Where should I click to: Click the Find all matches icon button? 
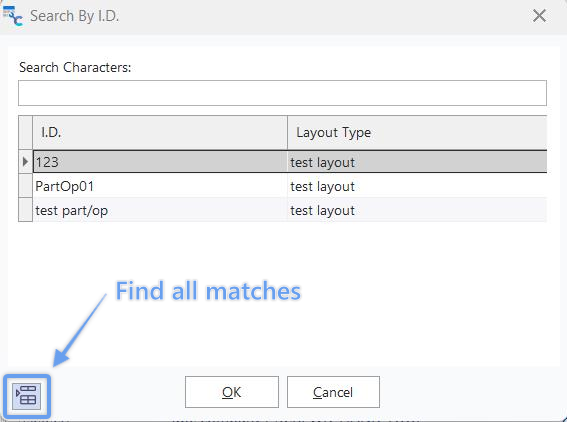click(x=26, y=396)
